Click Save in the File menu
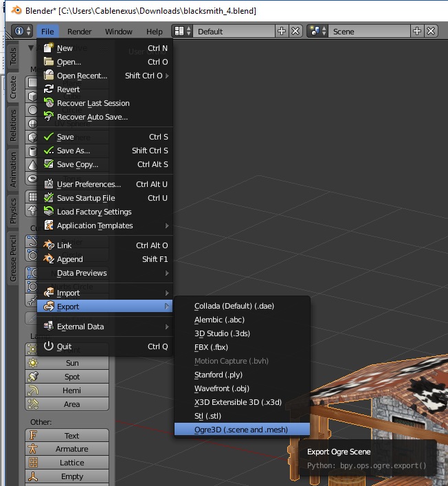The width and height of the screenshot is (448, 486). (x=105, y=137)
